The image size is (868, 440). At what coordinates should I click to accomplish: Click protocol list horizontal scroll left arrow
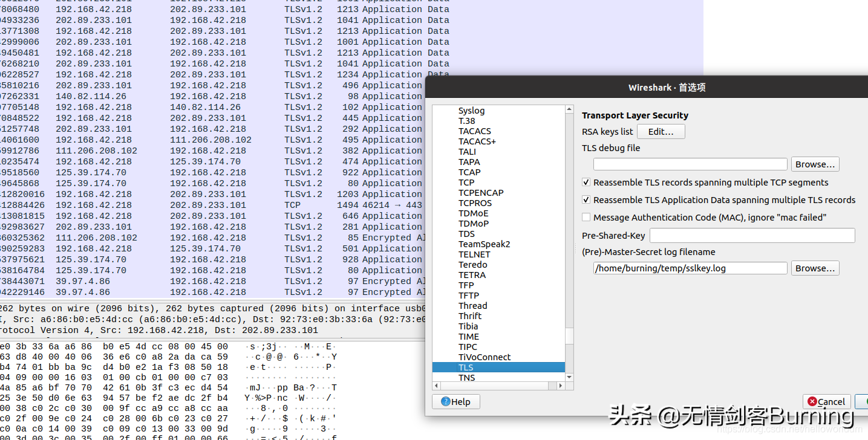(436, 386)
